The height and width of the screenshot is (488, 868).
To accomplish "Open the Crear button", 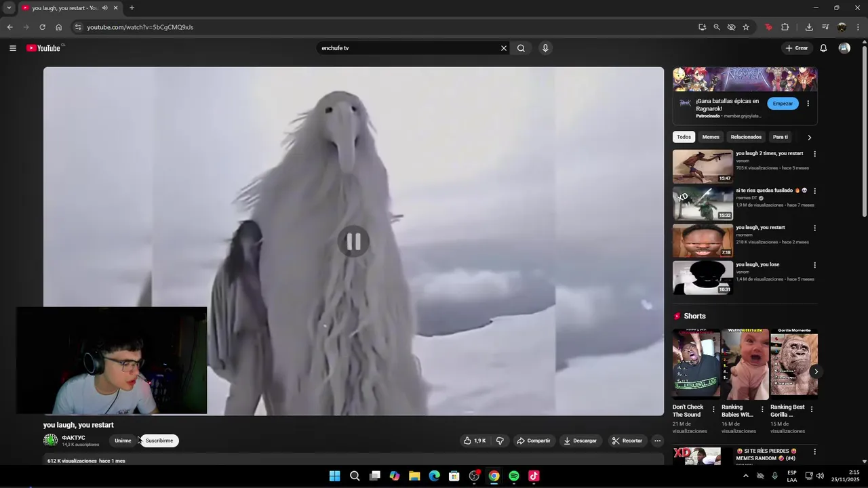I will [797, 48].
